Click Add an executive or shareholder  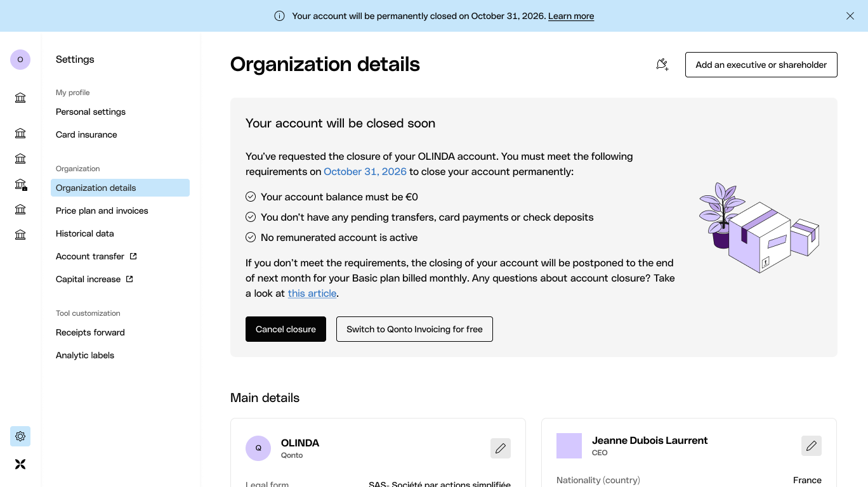click(x=761, y=65)
